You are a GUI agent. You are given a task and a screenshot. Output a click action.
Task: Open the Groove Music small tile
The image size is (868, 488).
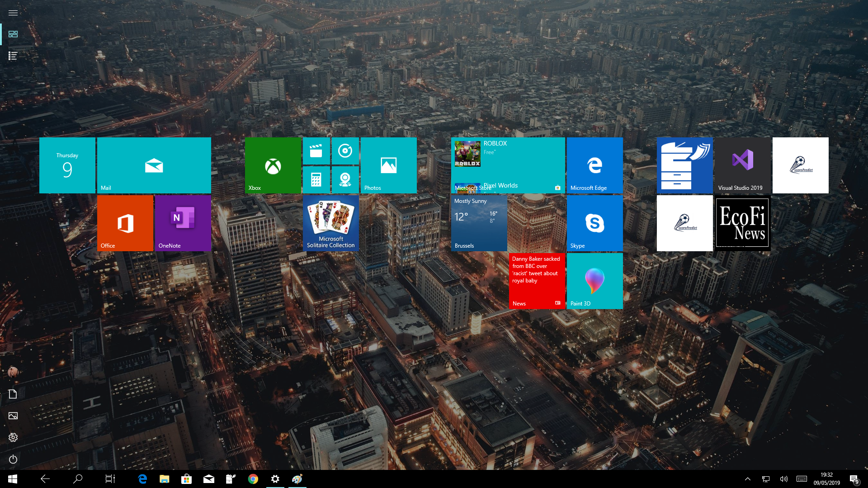coord(345,151)
